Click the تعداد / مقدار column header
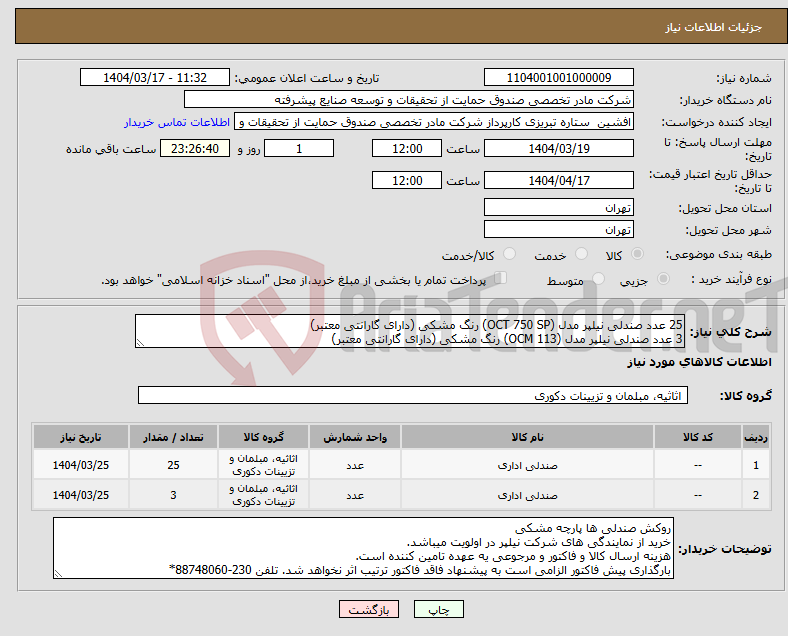 [173, 437]
